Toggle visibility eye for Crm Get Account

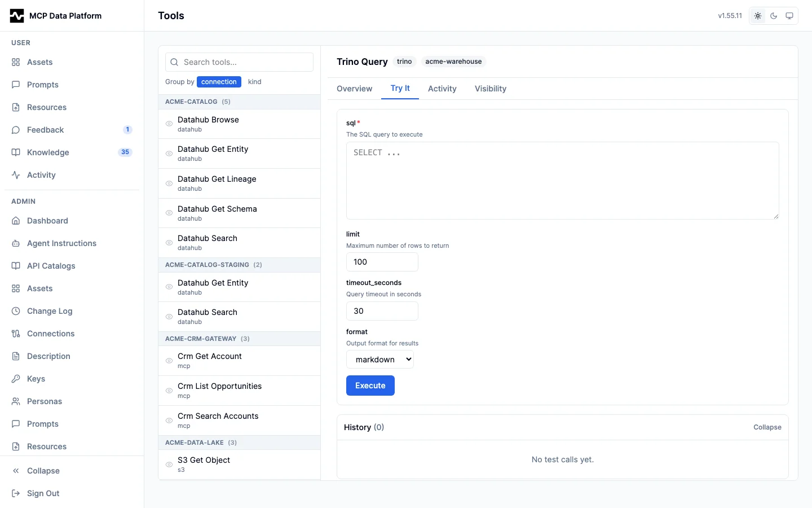click(169, 361)
